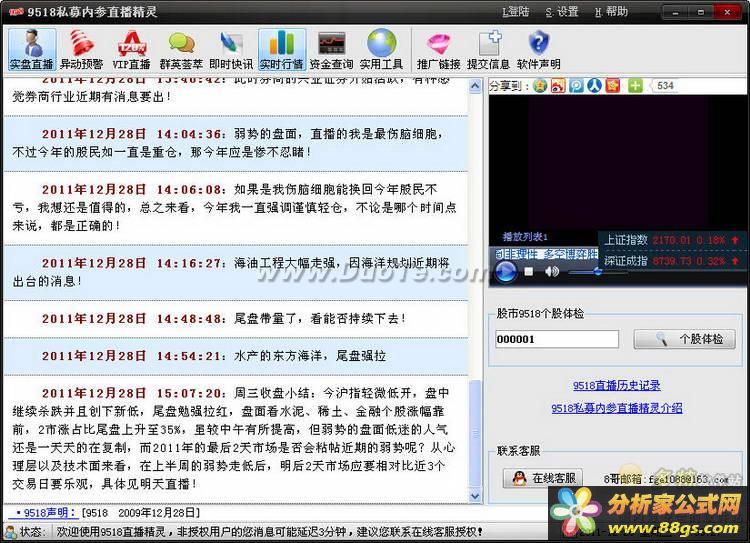Share via the Renren blue icon
Screen dimensions: 750x543
[595, 86]
